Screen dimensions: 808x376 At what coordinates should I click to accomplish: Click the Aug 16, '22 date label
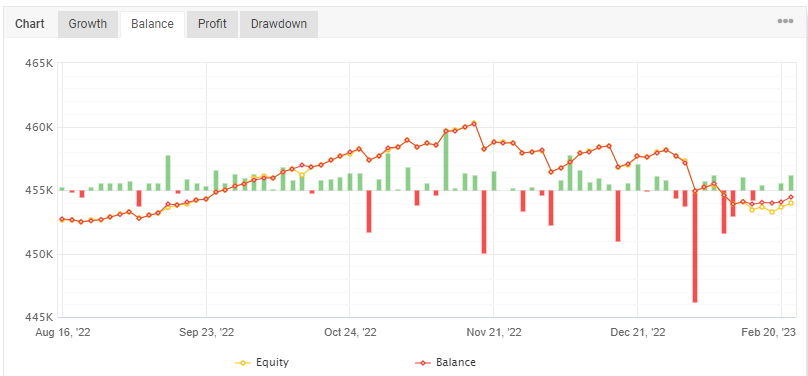pos(63,333)
